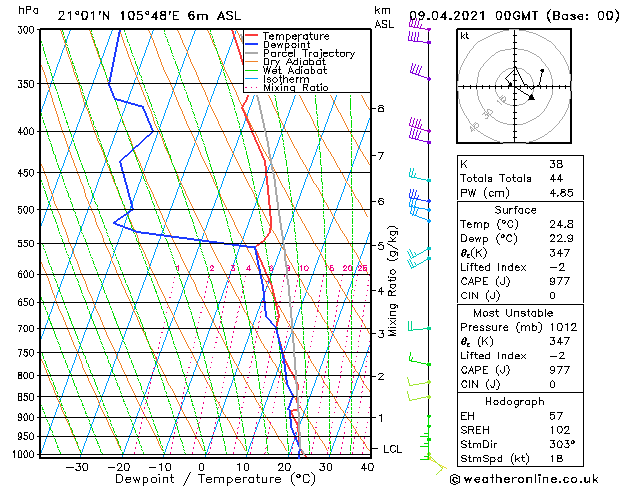Click the Isotherm legend entry

click(277, 79)
